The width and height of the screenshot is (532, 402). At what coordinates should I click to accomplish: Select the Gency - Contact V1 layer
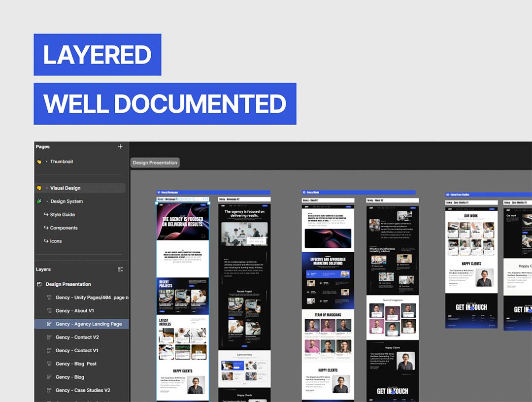pos(77,351)
